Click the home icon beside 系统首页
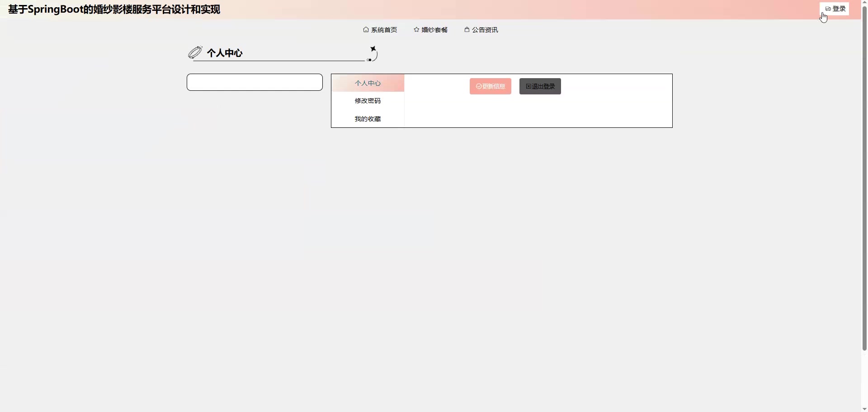The image size is (868, 412). (366, 29)
